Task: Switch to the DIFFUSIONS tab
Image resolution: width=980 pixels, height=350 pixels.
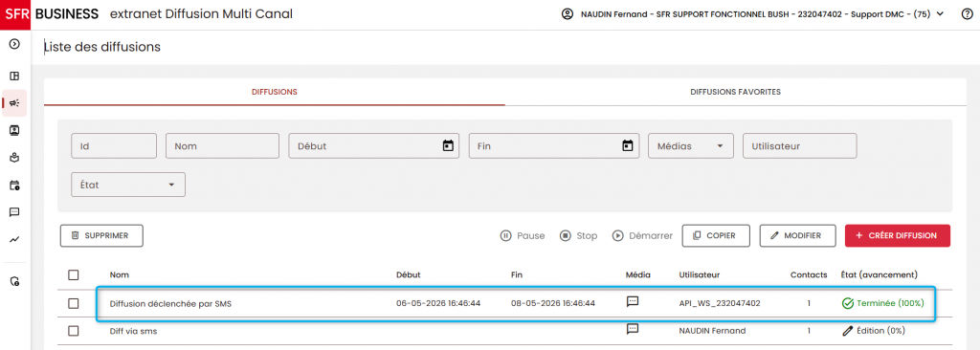Action: pyautogui.click(x=275, y=92)
